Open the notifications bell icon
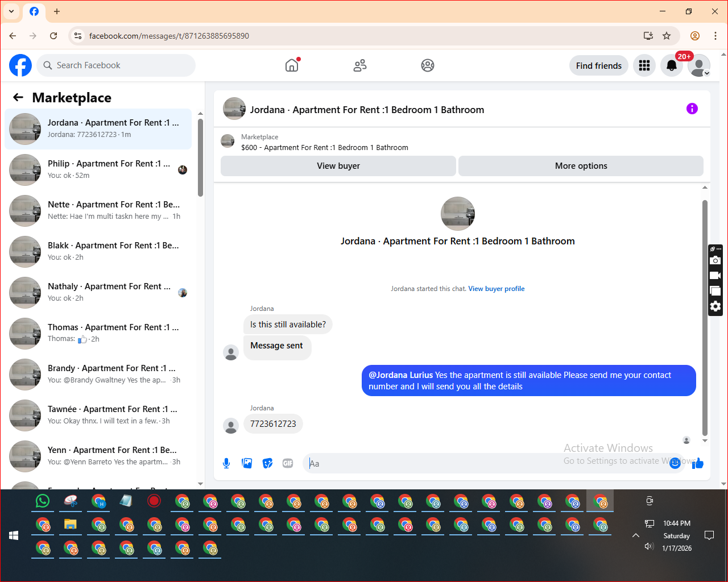 [672, 65]
